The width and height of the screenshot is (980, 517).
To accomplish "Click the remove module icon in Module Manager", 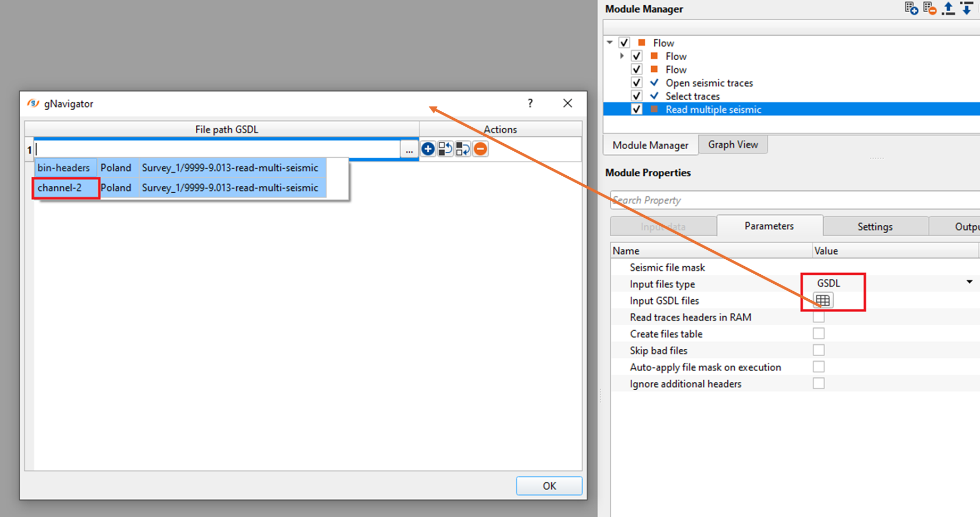I will tap(929, 9).
